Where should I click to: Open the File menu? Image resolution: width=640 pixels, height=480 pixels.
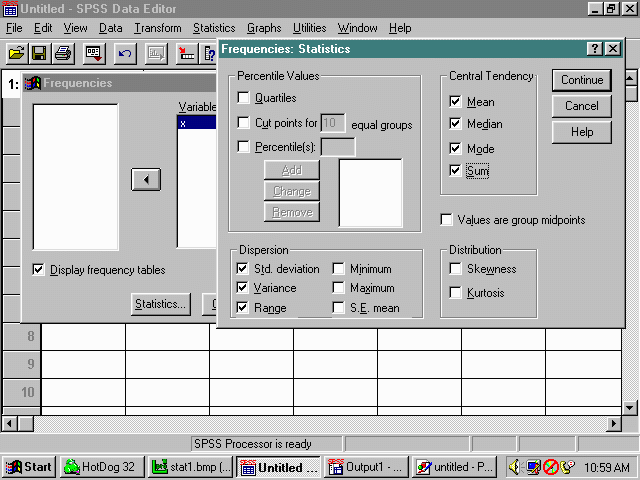pos(14,28)
